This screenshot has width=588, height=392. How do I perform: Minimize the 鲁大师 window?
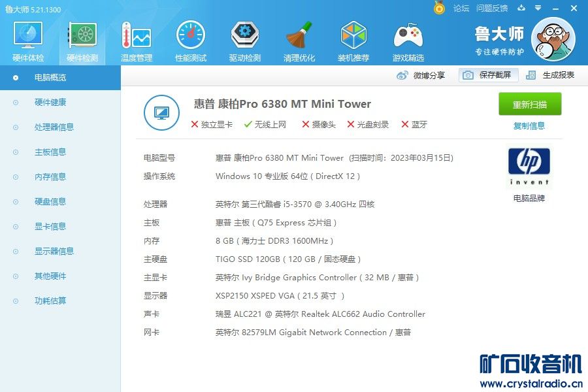click(x=556, y=8)
